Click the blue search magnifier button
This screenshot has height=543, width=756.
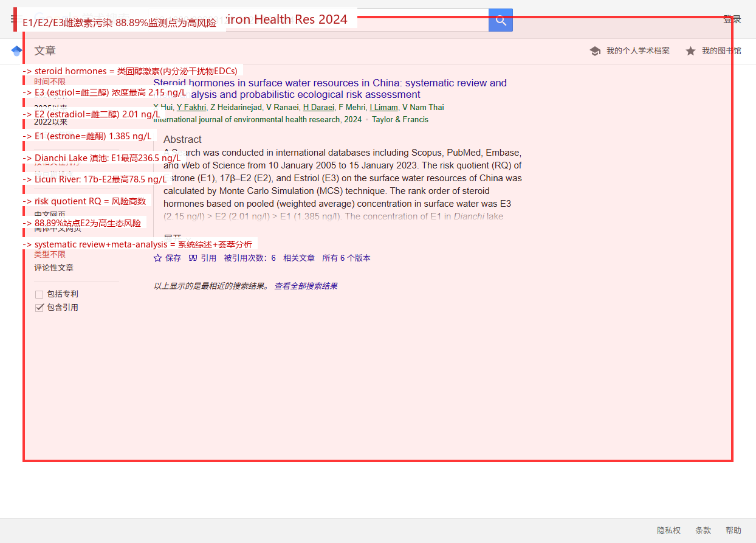tap(501, 20)
